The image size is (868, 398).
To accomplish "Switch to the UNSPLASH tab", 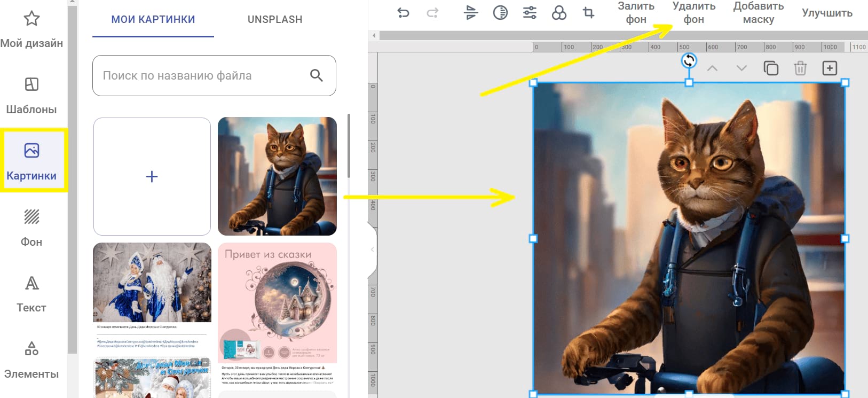I will 275,20.
